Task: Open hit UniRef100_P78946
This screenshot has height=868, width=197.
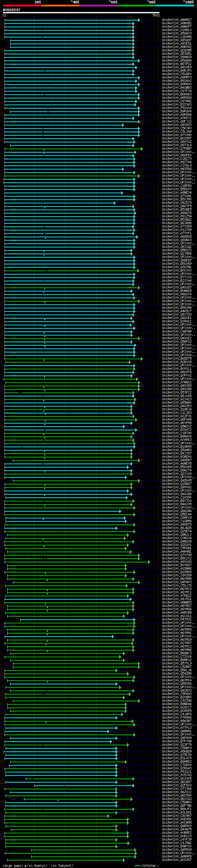Action: coord(177,718)
